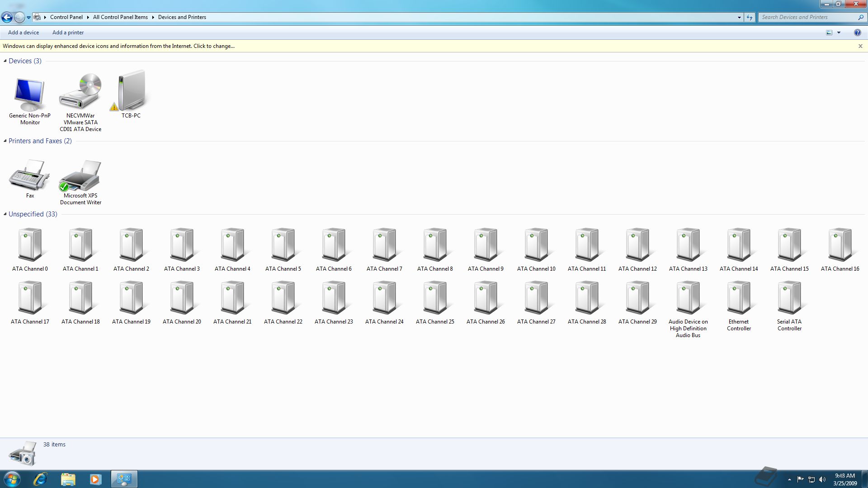The height and width of the screenshot is (488, 868).
Task: Go to All Control Panel Items breadcrumb
Action: (x=120, y=17)
